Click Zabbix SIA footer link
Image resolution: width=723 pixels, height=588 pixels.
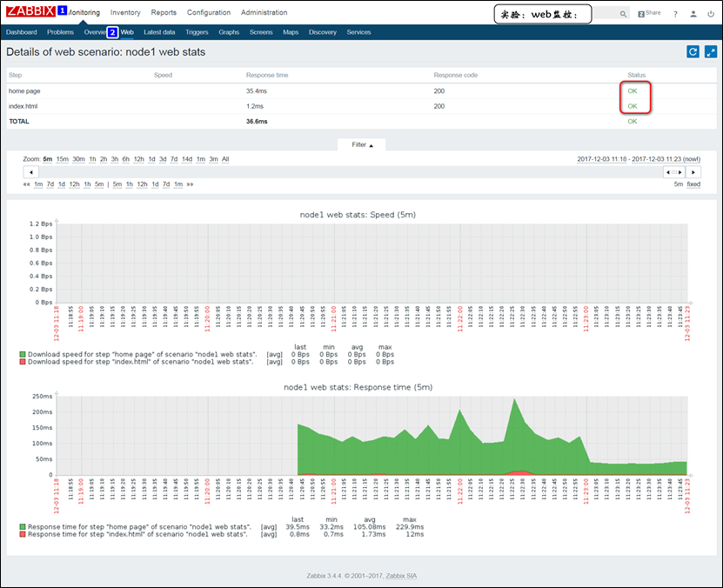(401, 576)
